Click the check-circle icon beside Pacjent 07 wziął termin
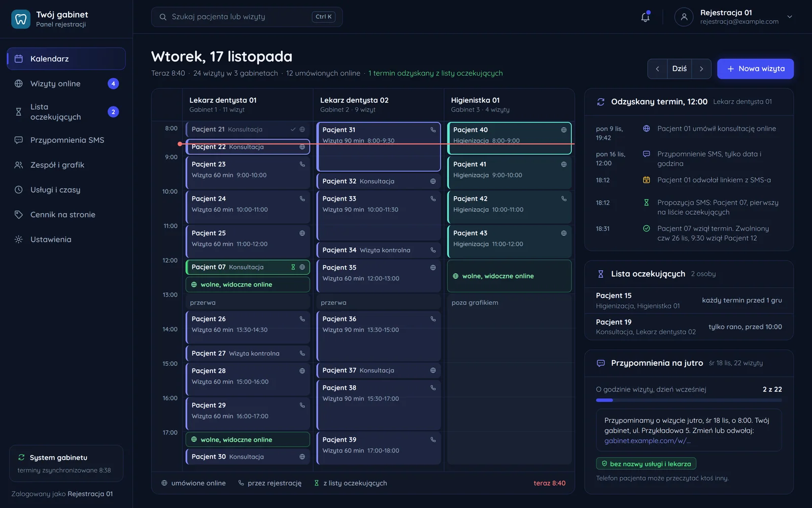The image size is (812, 508). click(x=646, y=229)
